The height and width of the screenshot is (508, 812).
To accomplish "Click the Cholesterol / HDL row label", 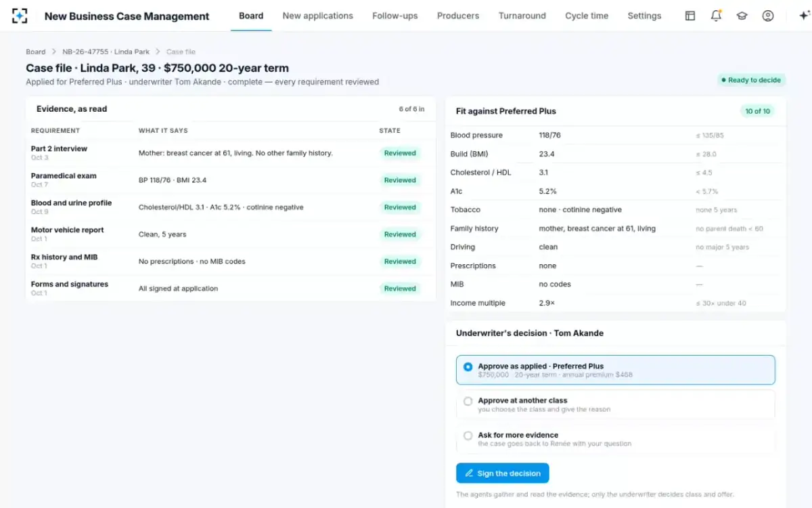I will coord(481,173).
